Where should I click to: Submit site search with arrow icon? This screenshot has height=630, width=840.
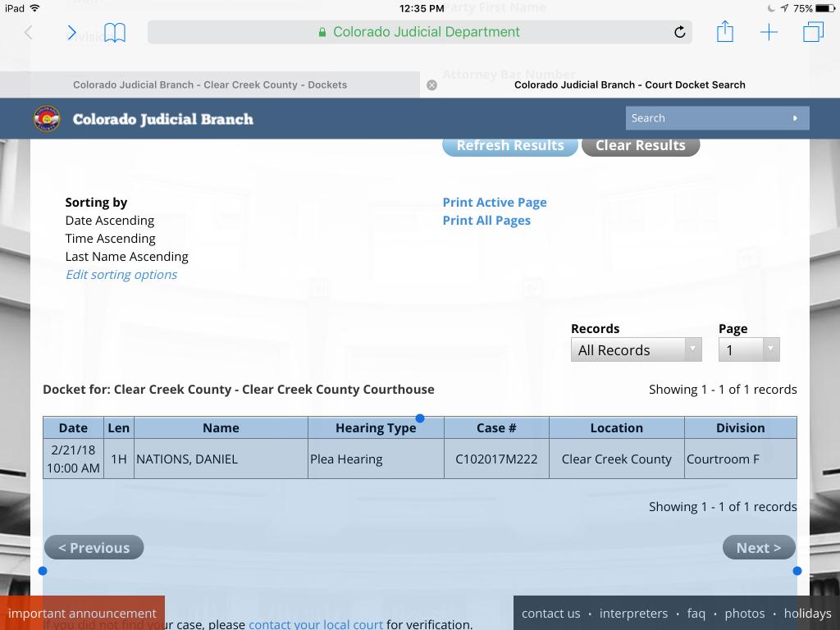pos(795,118)
